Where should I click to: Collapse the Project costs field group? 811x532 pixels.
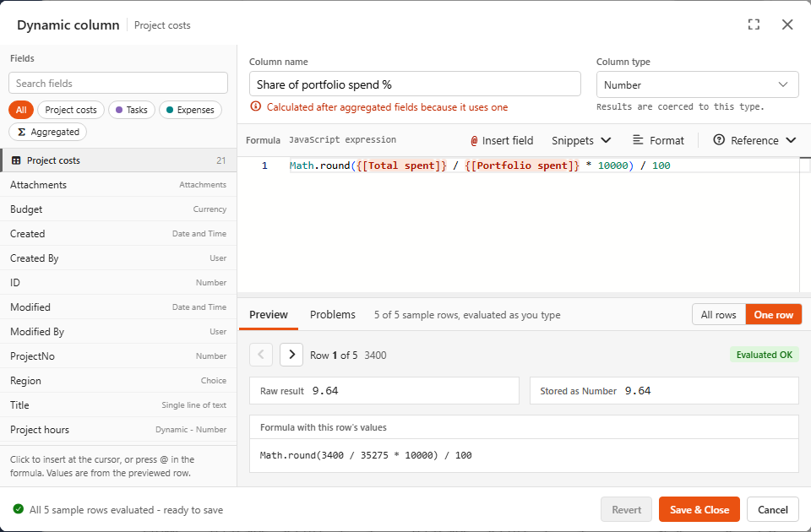(118, 160)
